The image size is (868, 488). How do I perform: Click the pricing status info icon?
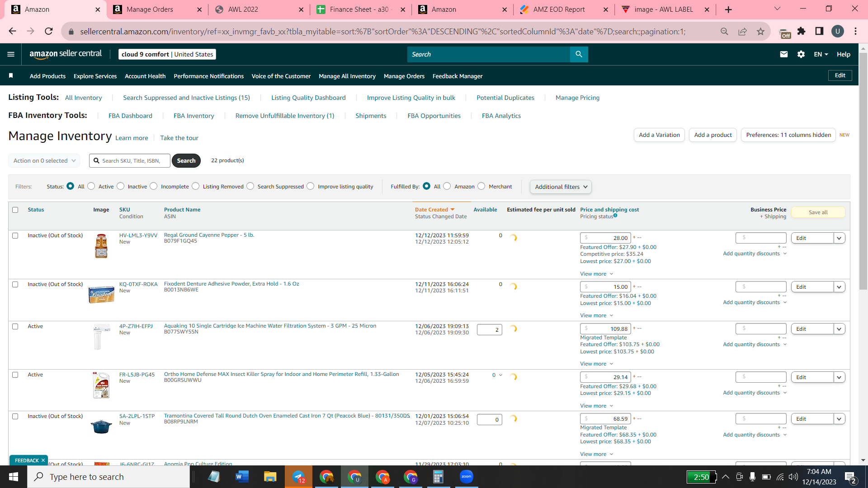pos(615,216)
